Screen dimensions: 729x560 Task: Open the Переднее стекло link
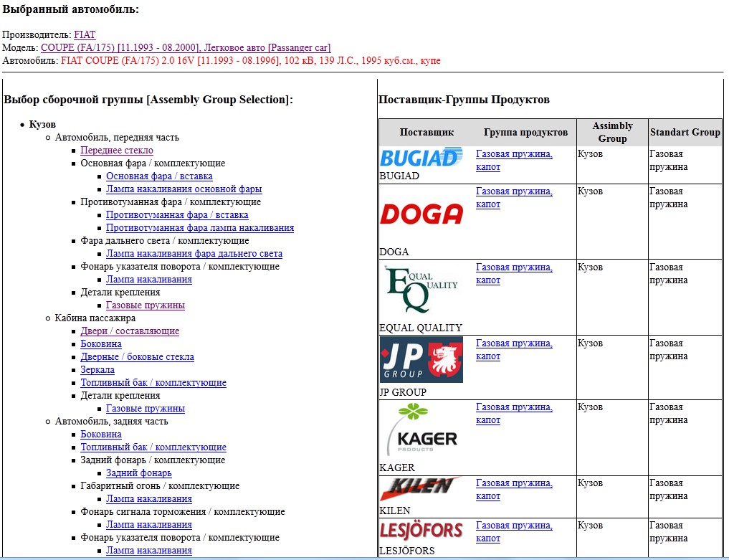(117, 151)
